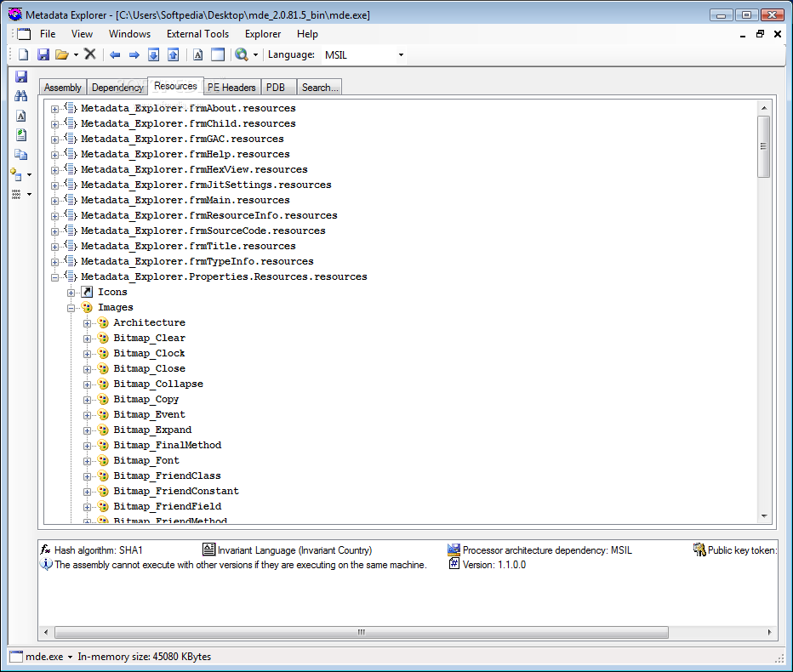Select the Bitmap_FriendConstant tree item
This screenshot has height=672, width=793.
click(x=176, y=491)
